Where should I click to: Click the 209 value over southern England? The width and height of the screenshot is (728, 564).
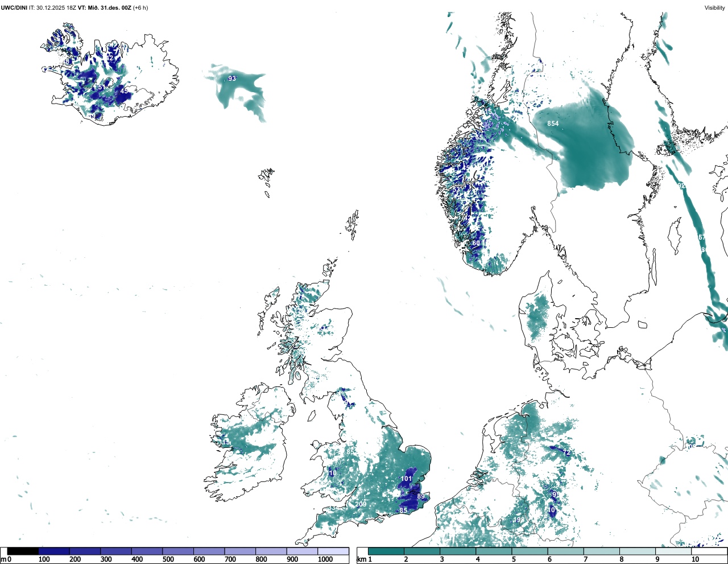pyautogui.click(x=361, y=504)
